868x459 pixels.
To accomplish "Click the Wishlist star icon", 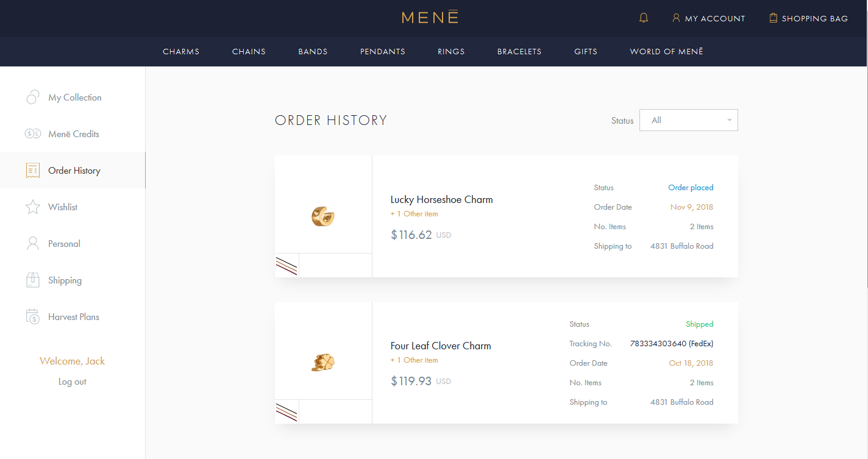I will pyautogui.click(x=33, y=207).
